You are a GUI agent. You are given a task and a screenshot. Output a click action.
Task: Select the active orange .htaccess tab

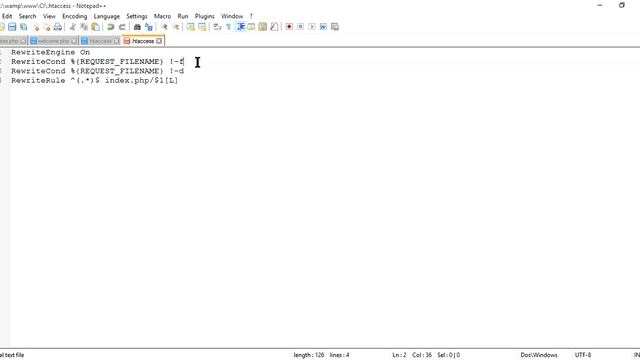(142, 41)
